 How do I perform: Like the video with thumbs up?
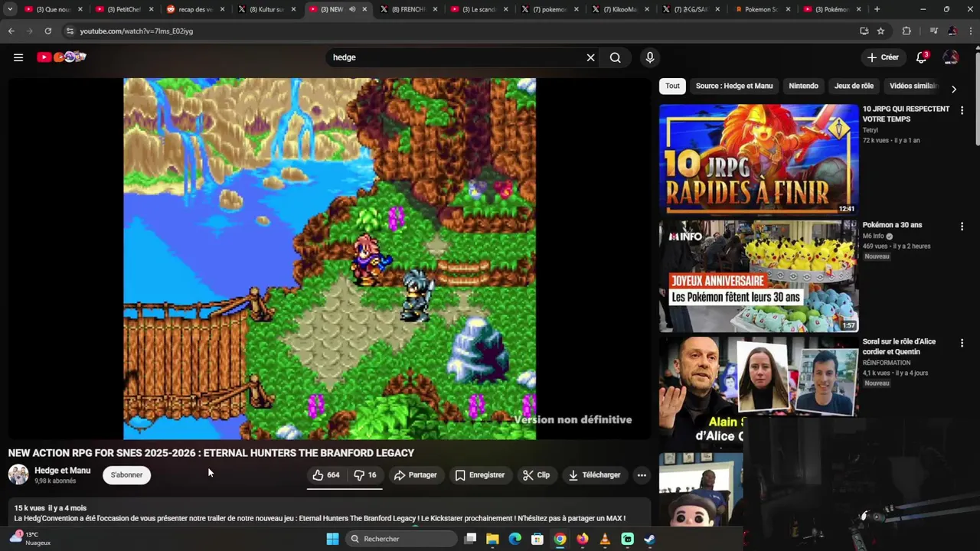point(326,475)
